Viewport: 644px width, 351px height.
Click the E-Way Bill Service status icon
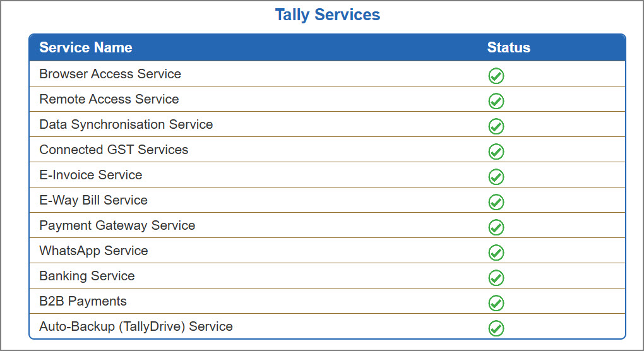(x=496, y=202)
